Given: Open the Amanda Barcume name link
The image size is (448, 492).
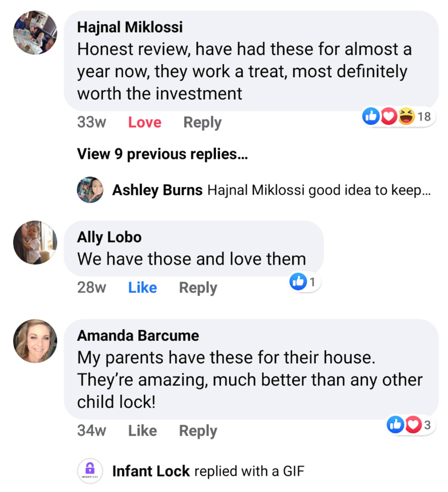Looking at the screenshot, I should coord(138,336).
